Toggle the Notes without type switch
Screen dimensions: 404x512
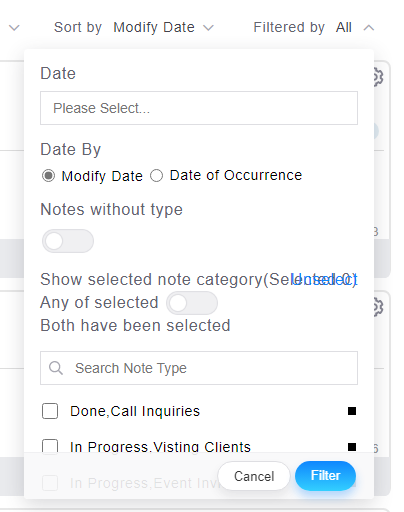pyautogui.click(x=68, y=241)
